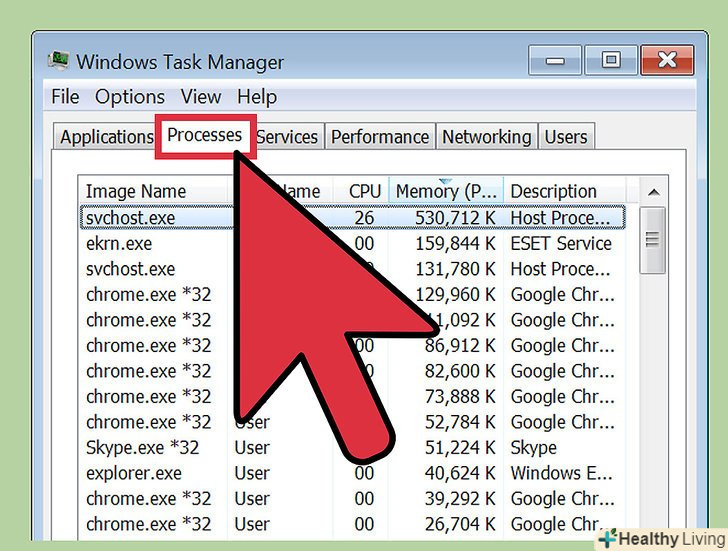Select chrome.exe row with 52,784 K

(x=352, y=422)
